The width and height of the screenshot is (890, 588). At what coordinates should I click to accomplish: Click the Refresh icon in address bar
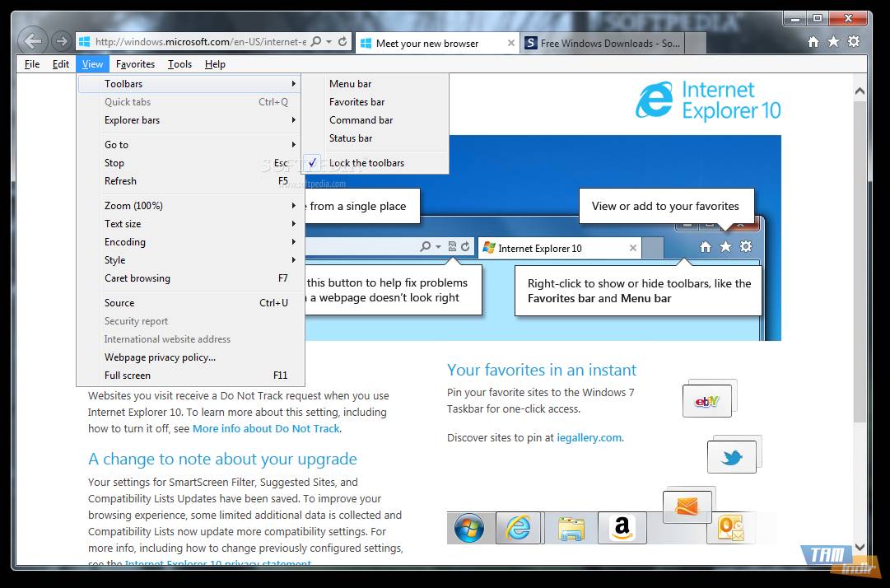point(342,41)
